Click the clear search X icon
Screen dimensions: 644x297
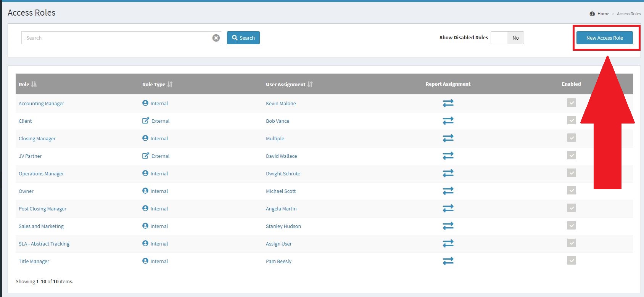tap(216, 38)
